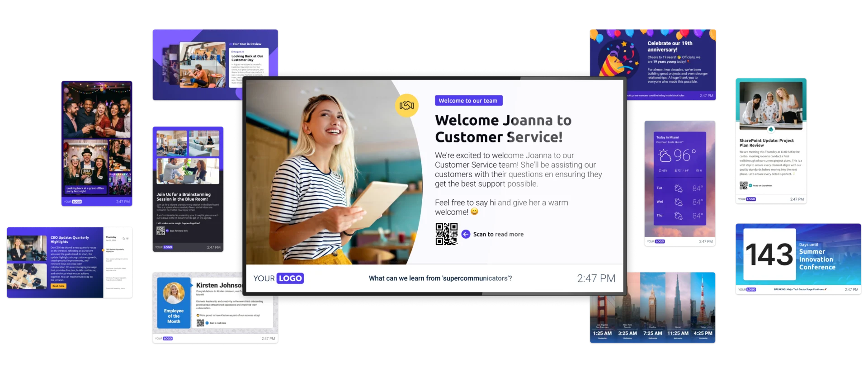This screenshot has width=868, height=372.
Task: Click the YOUR LOGO badge on the Welcome Joanna slide
Action: pyautogui.click(x=278, y=278)
